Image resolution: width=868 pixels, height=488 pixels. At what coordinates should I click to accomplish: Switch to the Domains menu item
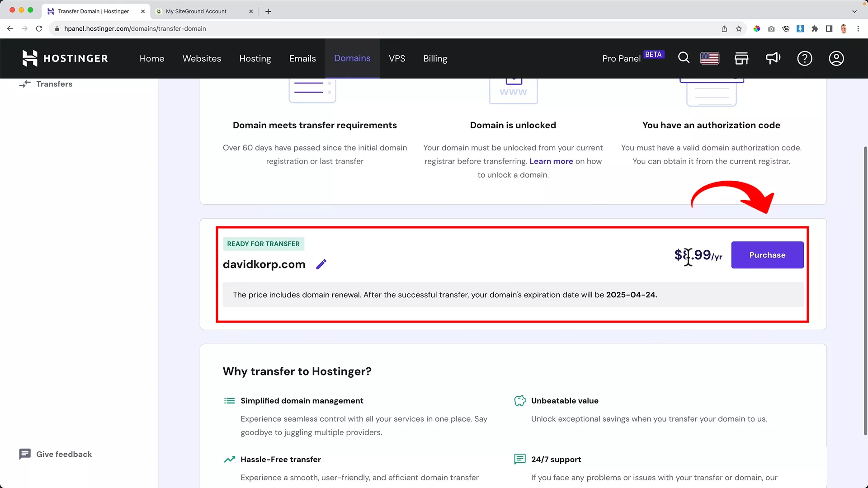(352, 58)
